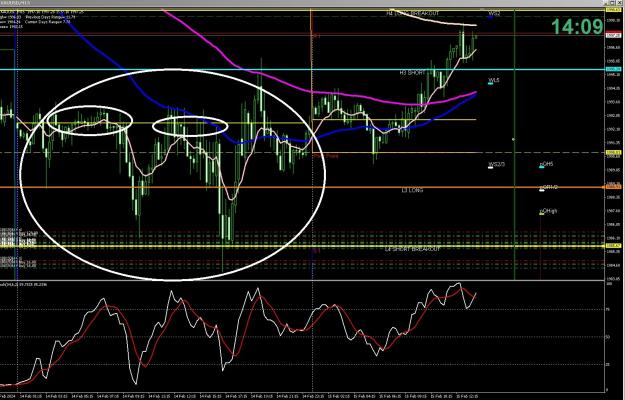Click the cyan price tag on the price axis
The width and height of the screenshot is (625, 400).
tap(613, 69)
